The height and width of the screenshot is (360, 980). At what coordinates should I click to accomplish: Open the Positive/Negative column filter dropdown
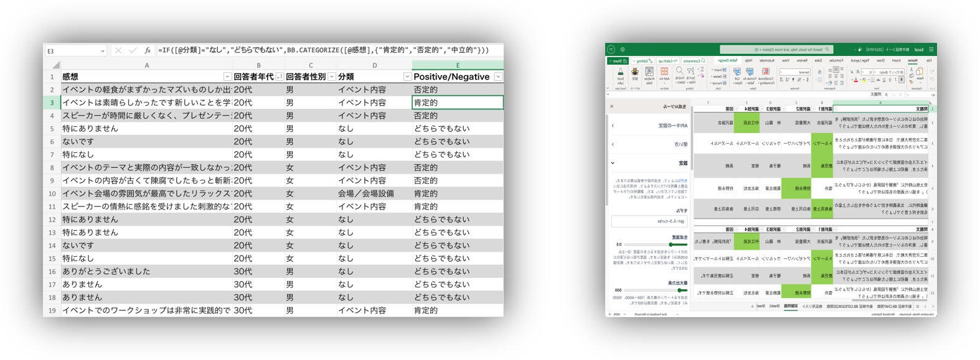tap(498, 76)
